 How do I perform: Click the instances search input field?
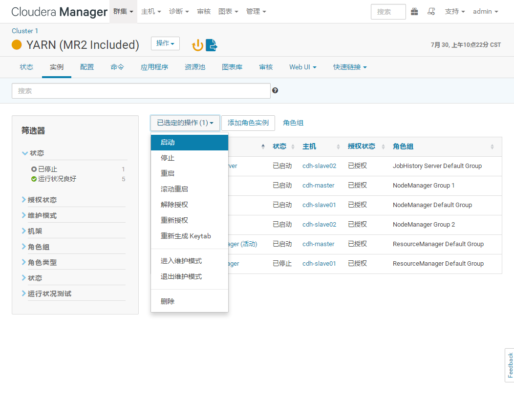[x=141, y=91]
